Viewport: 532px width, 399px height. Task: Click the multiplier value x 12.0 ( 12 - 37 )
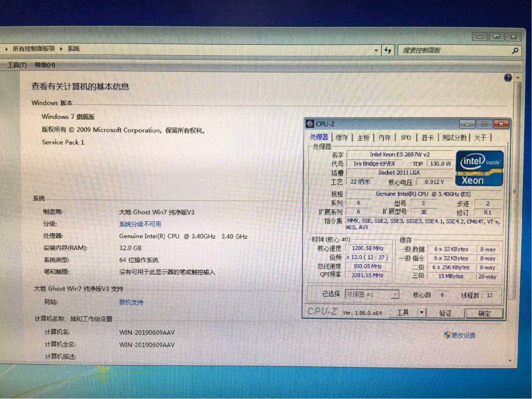tap(367, 257)
